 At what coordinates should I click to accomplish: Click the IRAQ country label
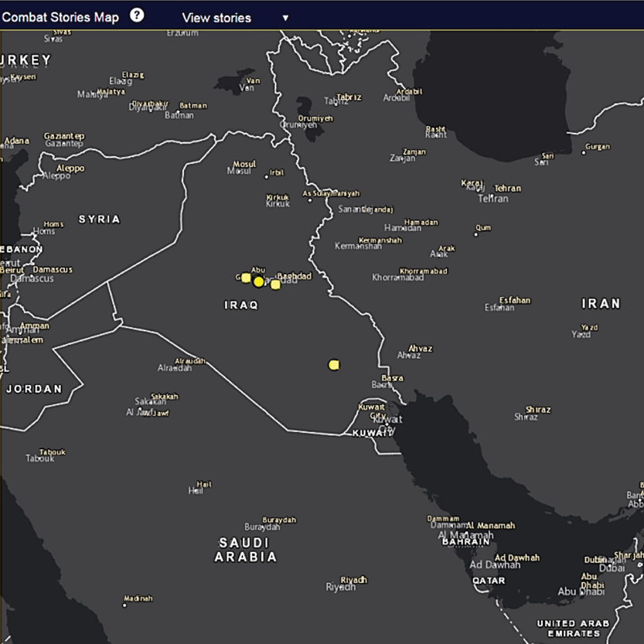[x=241, y=305]
